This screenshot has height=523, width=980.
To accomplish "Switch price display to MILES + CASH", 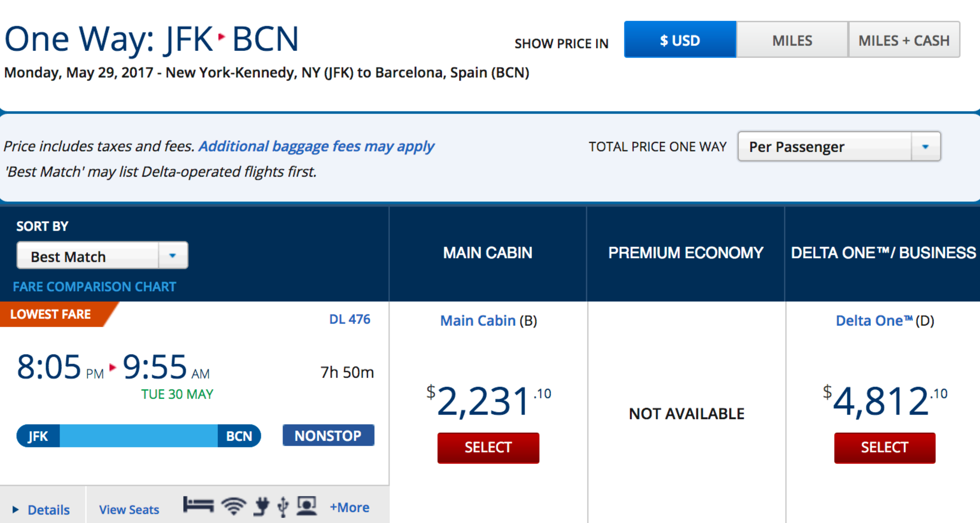I will click(904, 40).
